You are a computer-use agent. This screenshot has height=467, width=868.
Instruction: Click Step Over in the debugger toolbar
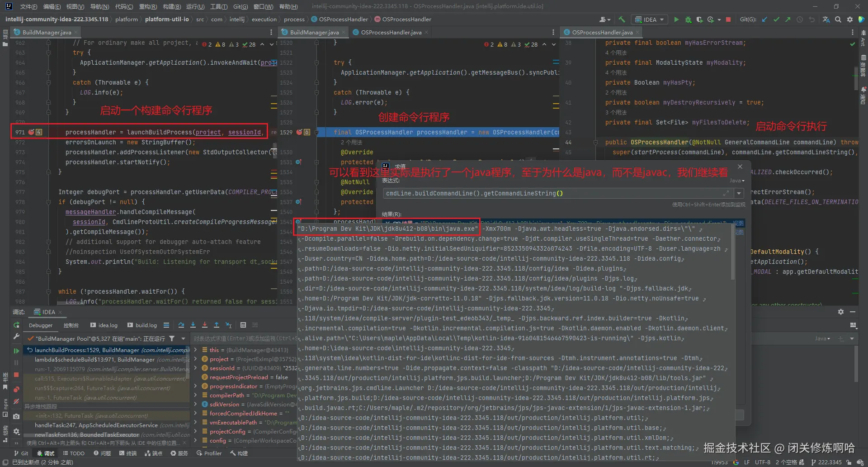click(x=181, y=325)
